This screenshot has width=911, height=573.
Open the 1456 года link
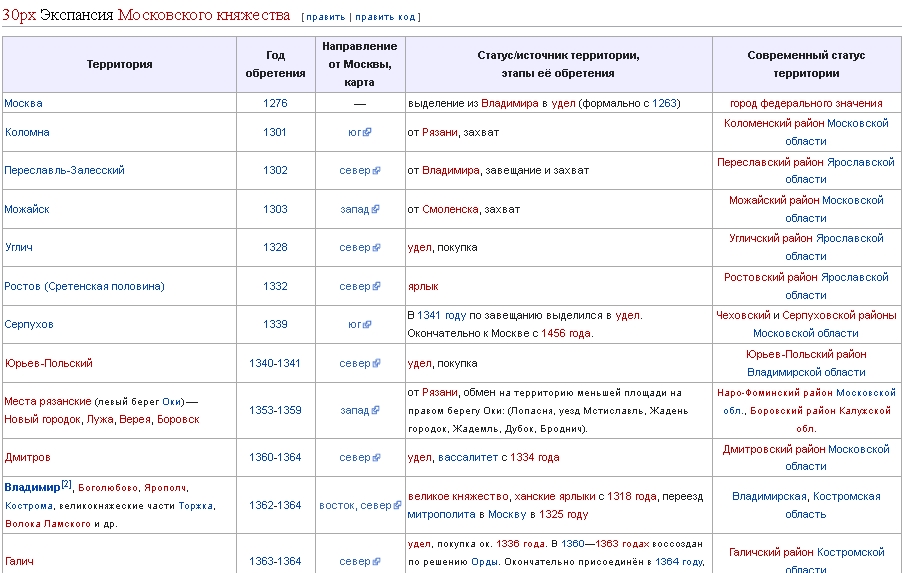coord(566,334)
